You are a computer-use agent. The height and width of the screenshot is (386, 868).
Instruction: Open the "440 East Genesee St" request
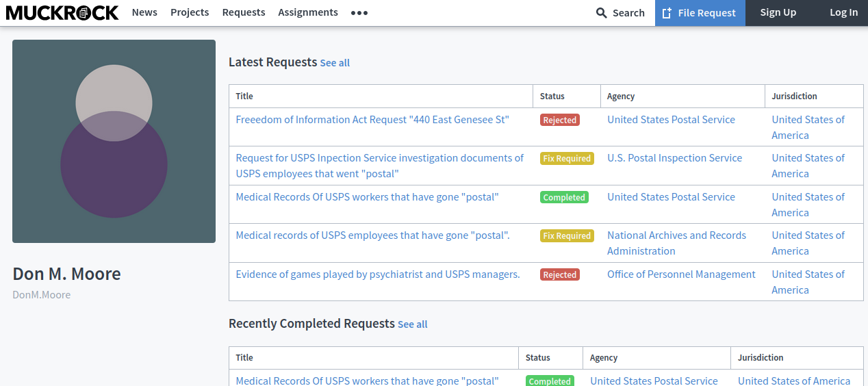pos(372,120)
